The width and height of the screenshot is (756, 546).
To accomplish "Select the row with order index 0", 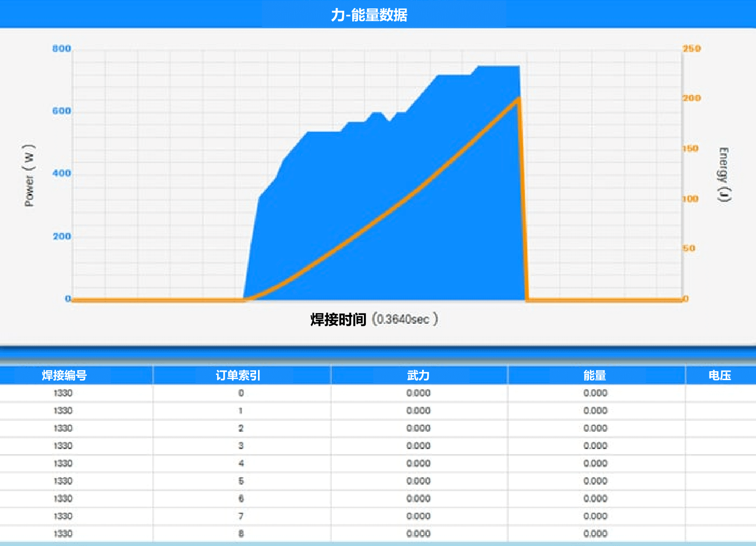I will coord(241,393).
